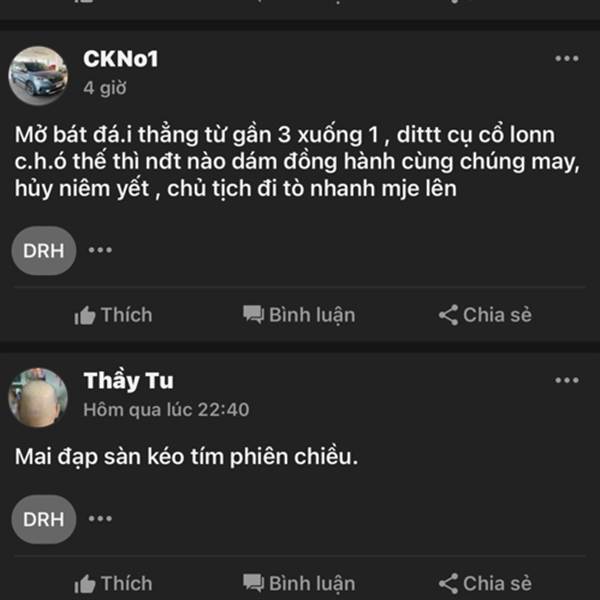Image resolution: width=600 pixels, height=600 pixels.
Task: Open comments on CKNo1's post
Action: 299,315
